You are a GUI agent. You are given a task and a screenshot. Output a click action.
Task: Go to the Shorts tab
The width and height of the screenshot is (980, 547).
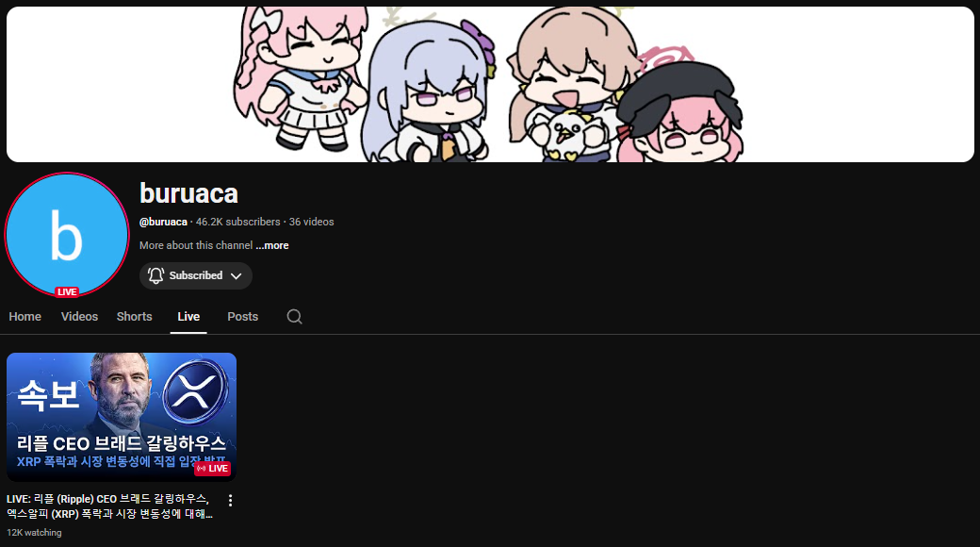135,317
